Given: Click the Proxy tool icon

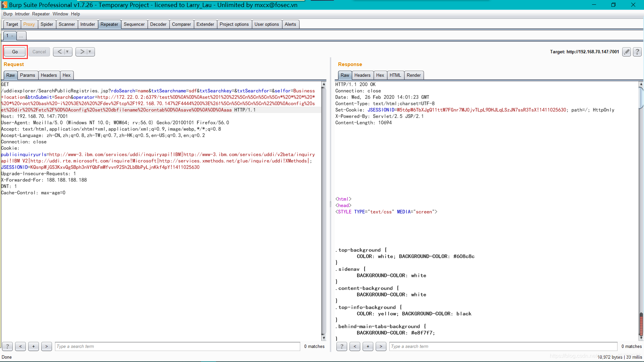Looking at the screenshot, I should [29, 24].
